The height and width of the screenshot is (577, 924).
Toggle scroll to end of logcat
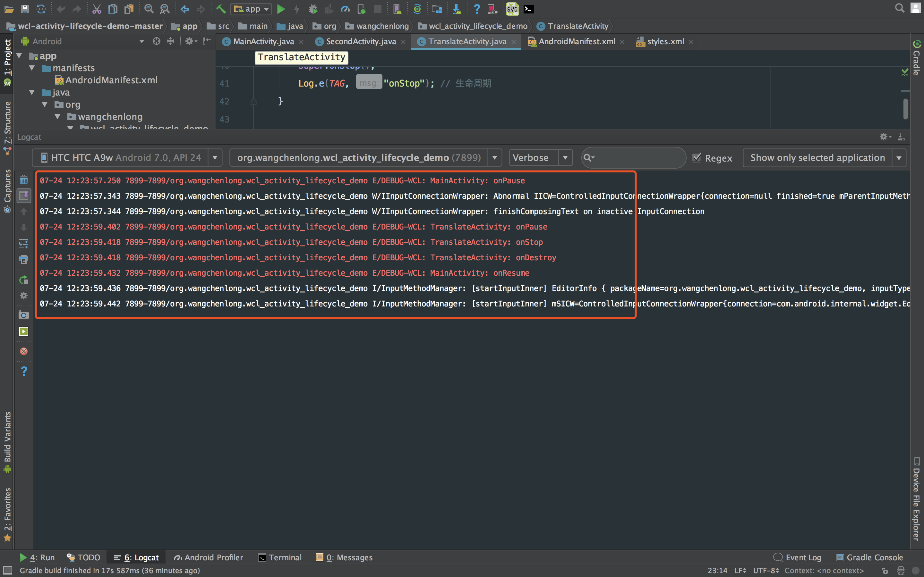24,196
